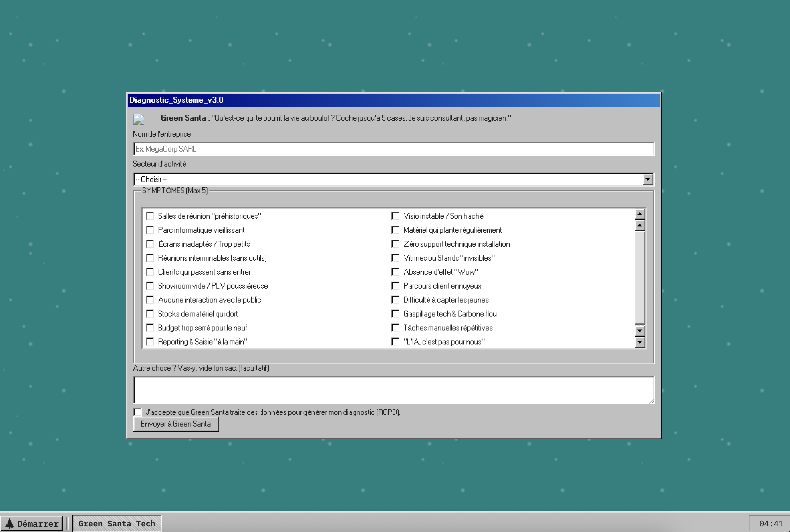Enable "Tâches manuelles répétitives" symptom
The width and height of the screenshot is (790, 532).
pyautogui.click(x=395, y=328)
